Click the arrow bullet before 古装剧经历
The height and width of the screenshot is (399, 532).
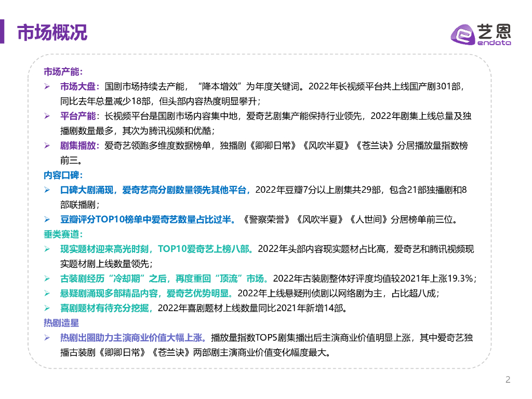tap(47, 278)
